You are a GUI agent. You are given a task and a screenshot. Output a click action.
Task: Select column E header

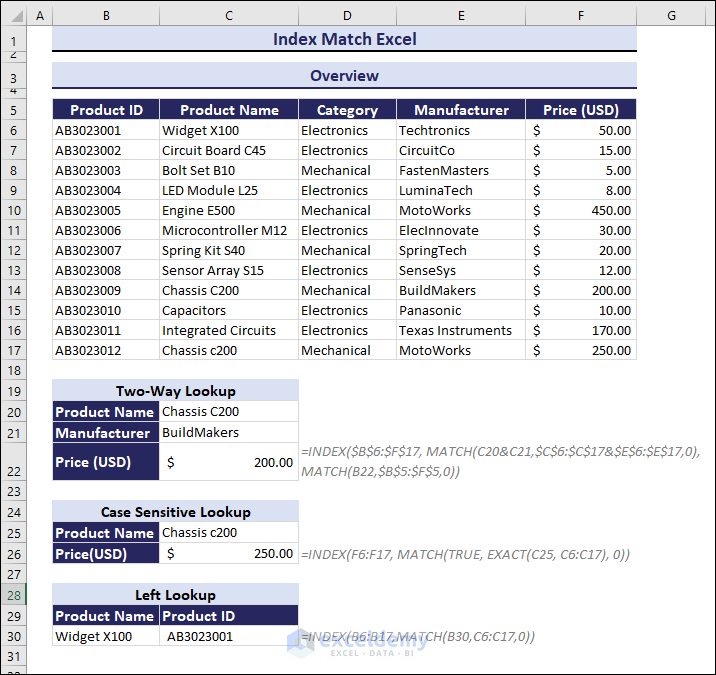pyautogui.click(x=461, y=16)
